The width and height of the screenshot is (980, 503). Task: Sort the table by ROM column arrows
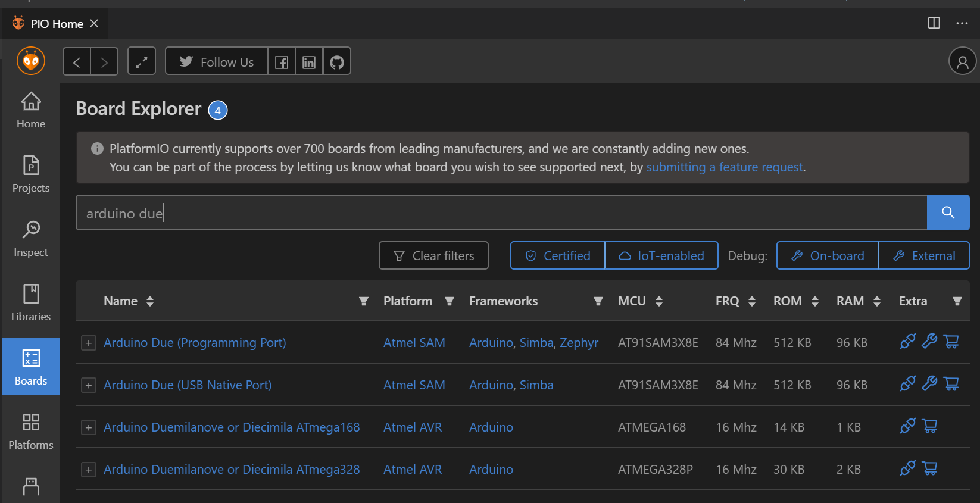(815, 301)
